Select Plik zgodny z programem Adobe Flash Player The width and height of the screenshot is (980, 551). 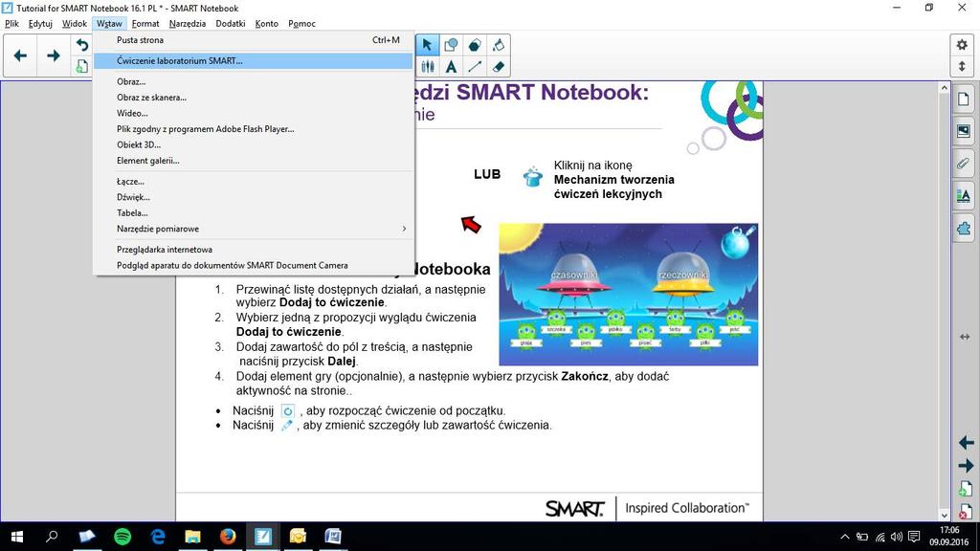[x=253, y=129]
